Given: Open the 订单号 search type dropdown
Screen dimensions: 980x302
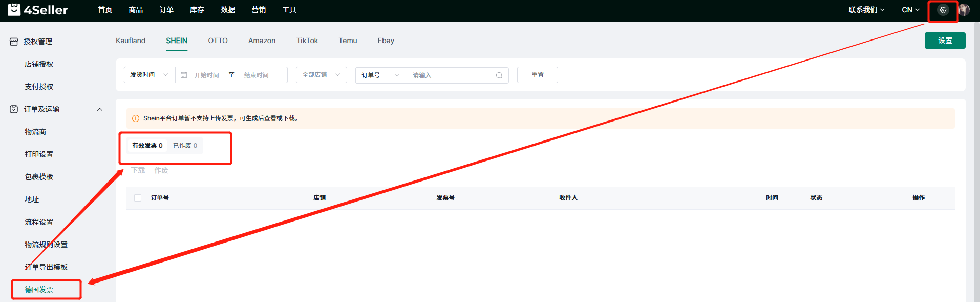Looking at the screenshot, I should click(380, 75).
